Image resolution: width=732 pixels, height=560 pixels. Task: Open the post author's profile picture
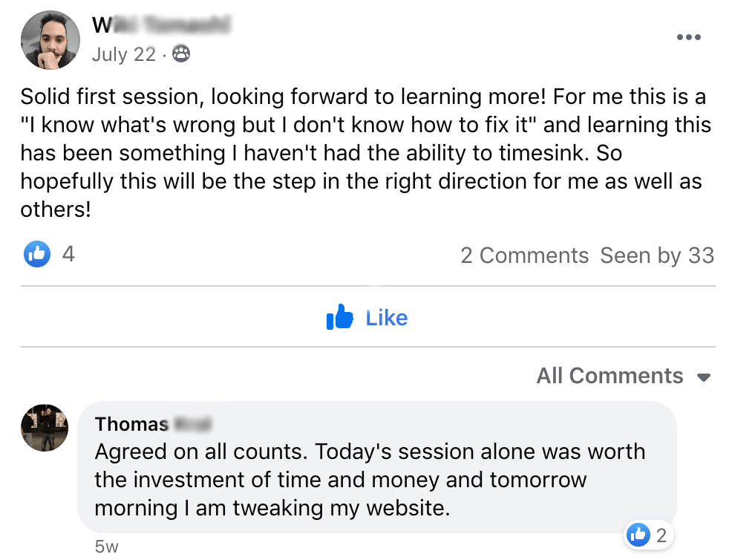point(51,41)
